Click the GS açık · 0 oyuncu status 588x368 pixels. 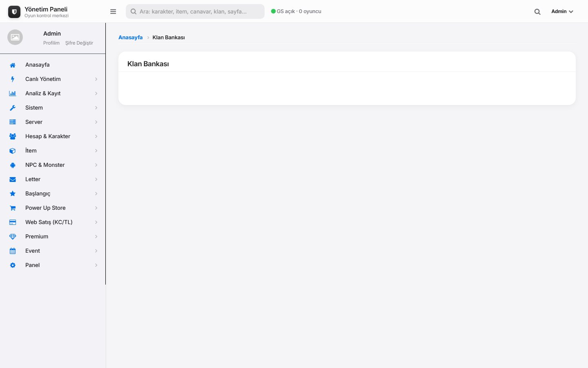pos(296,11)
